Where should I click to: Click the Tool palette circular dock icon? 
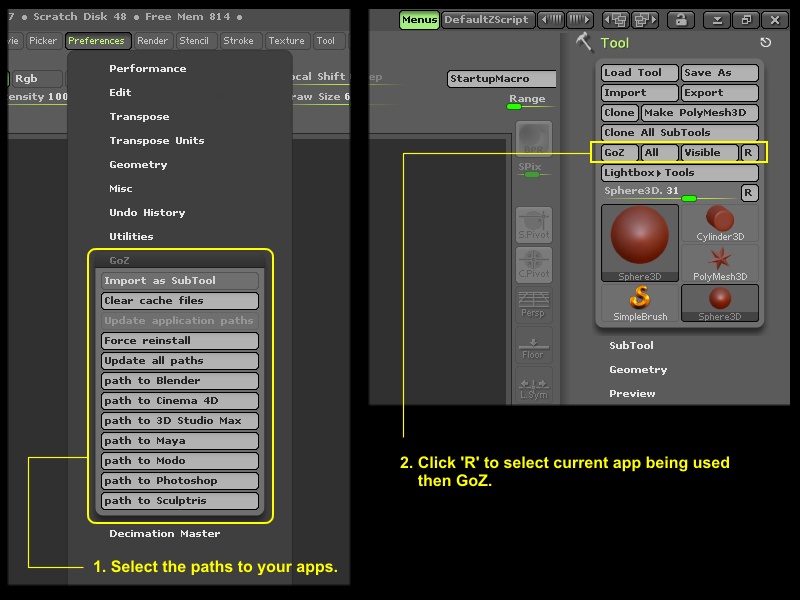click(765, 42)
